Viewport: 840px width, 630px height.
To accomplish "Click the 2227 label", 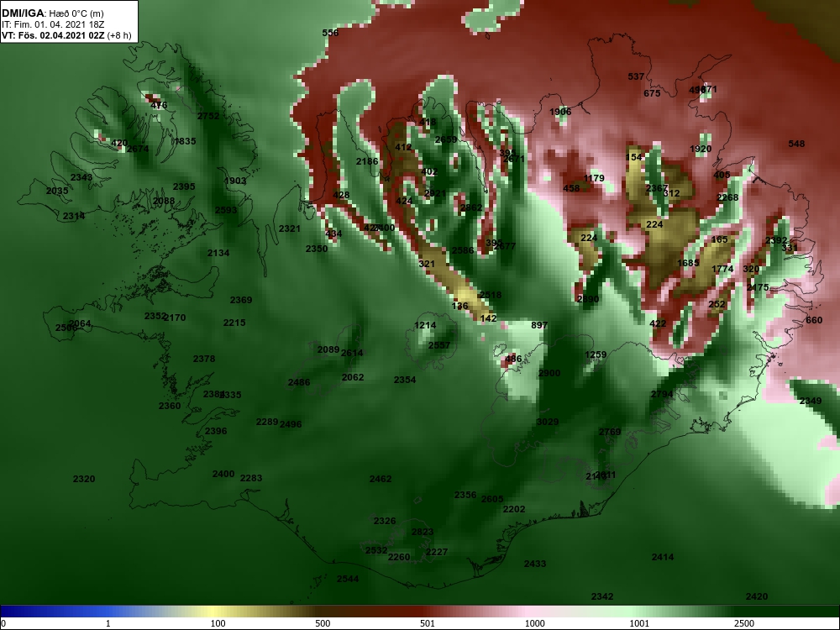I will 437,553.
